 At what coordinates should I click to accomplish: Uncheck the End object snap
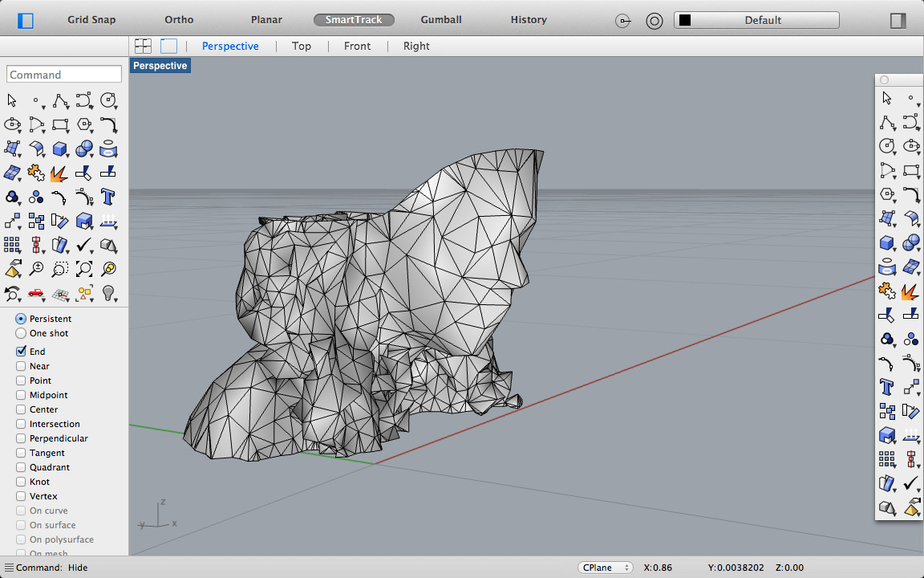click(x=22, y=352)
